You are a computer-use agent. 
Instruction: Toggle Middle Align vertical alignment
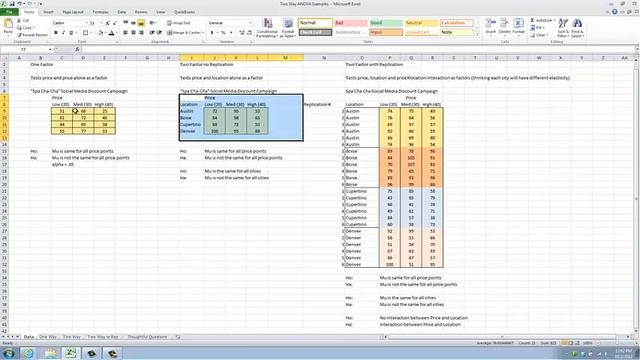tap(133, 23)
